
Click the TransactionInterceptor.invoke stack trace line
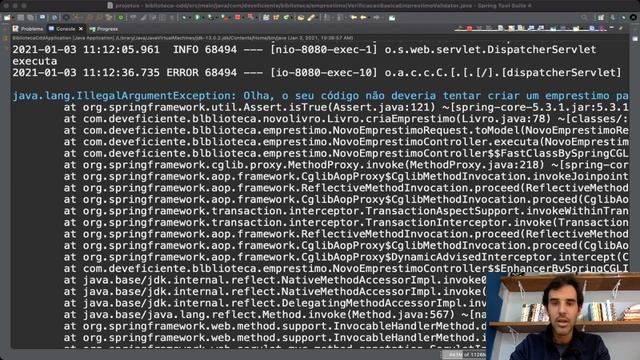[x=346, y=222]
